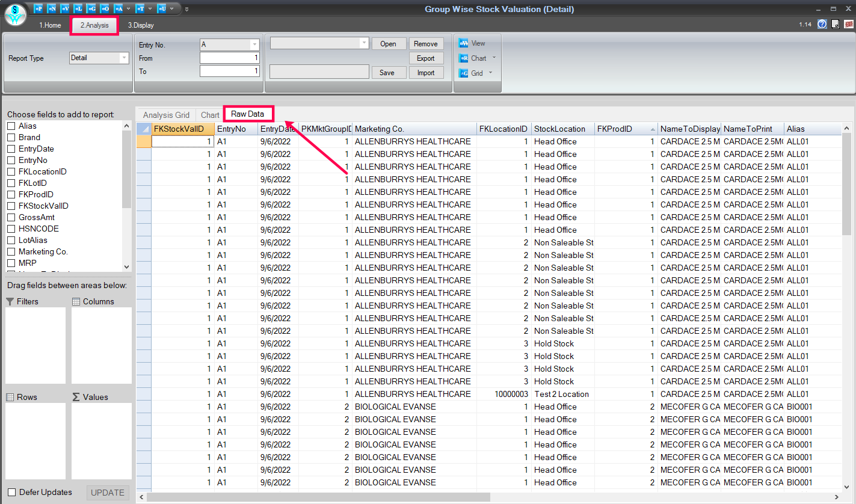
Task: Click the UPDATE button
Action: (x=108, y=493)
